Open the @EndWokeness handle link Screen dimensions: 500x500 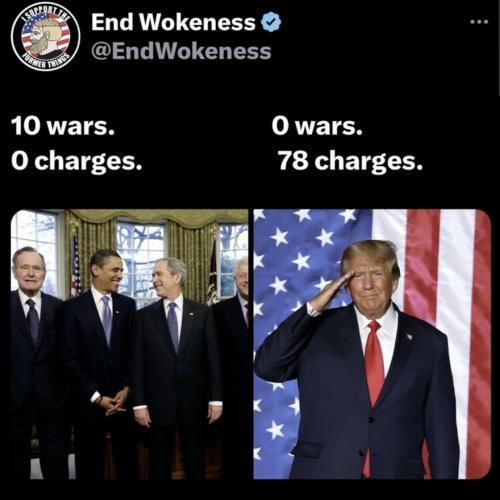click(181, 52)
